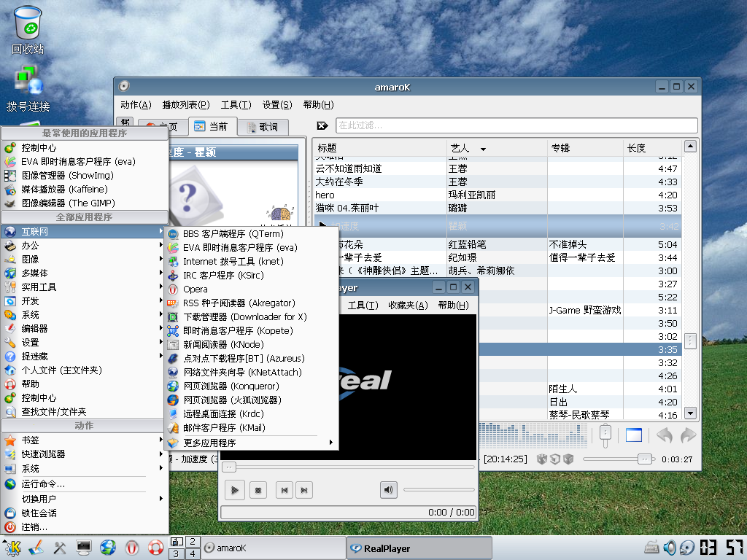Viewport: 747px width, 560px height.
Task: Expand the Multimedia category in K menu
Action: tap(85, 273)
